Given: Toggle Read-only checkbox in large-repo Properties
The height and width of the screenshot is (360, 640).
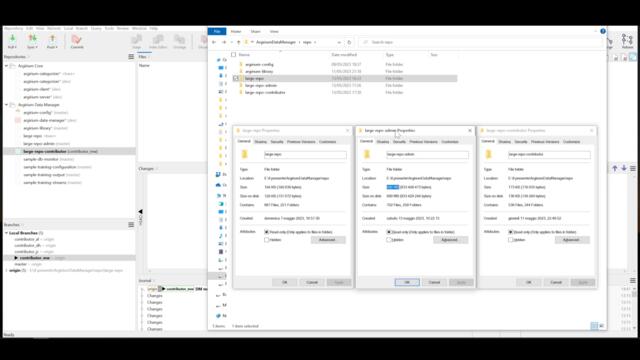Looking at the screenshot, I should pyautogui.click(x=267, y=232).
